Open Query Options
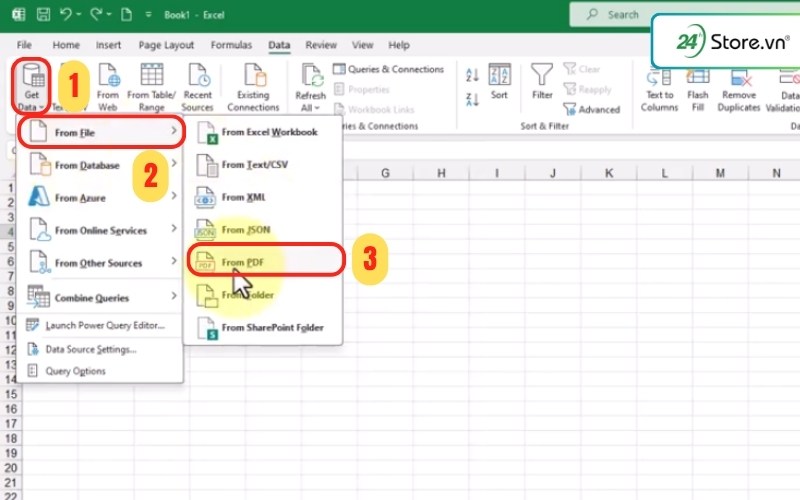This screenshot has height=500, width=800. pos(101,371)
